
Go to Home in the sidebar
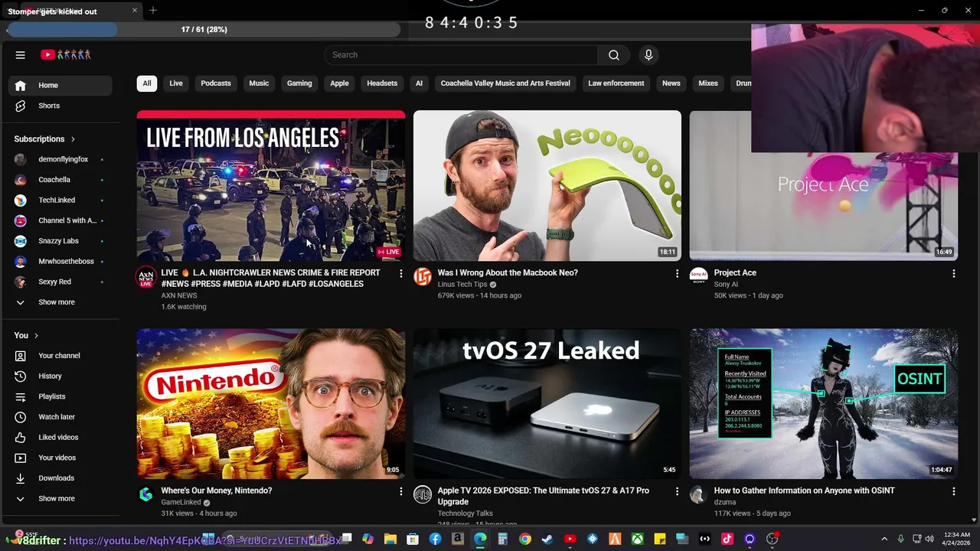click(60, 86)
